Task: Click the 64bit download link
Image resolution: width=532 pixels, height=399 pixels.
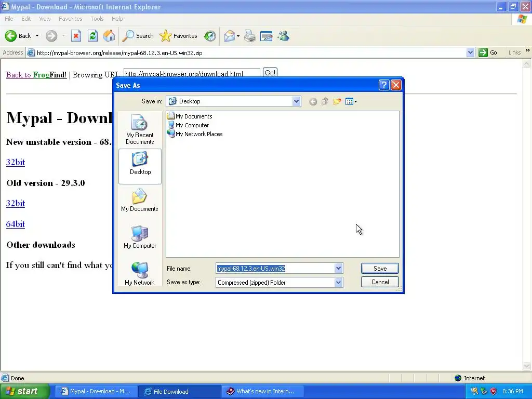Action: click(x=16, y=224)
